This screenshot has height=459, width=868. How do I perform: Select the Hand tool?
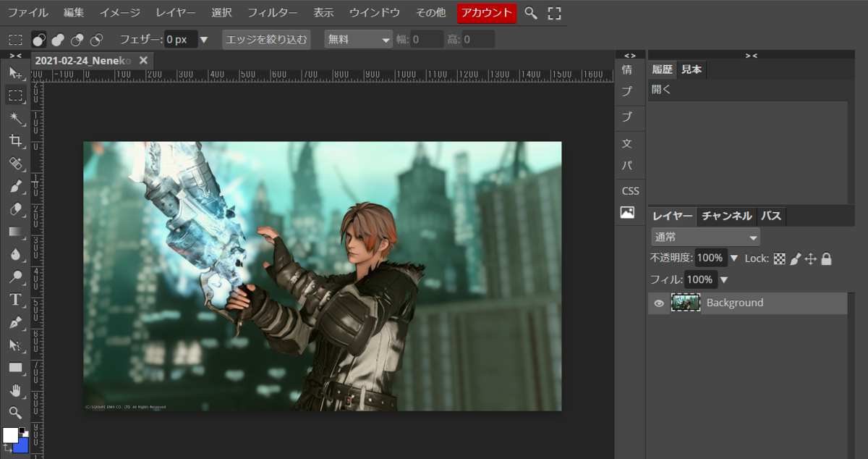pos(15,390)
